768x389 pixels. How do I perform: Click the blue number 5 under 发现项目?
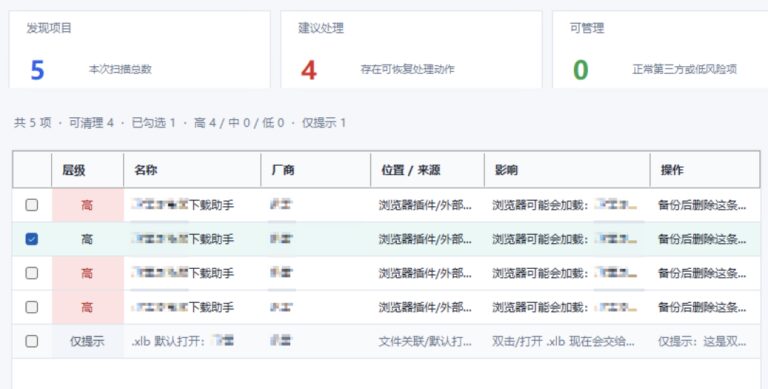click(x=37, y=70)
